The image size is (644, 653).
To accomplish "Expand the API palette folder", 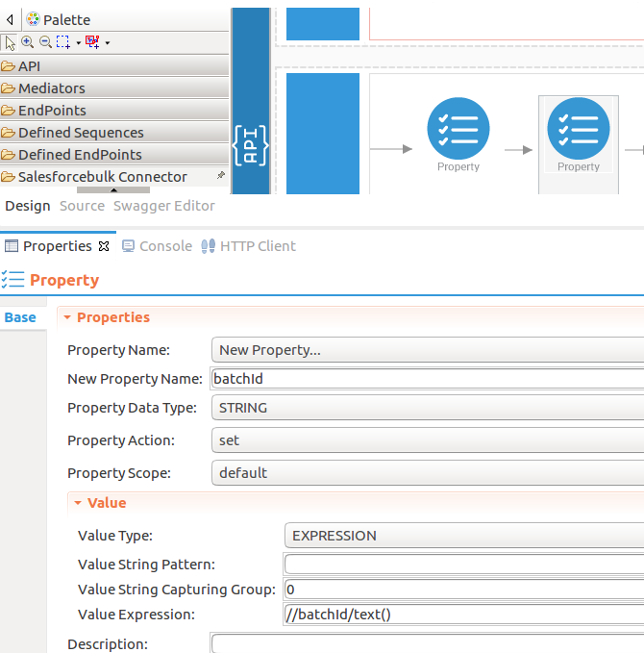I will pyautogui.click(x=114, y=65).
